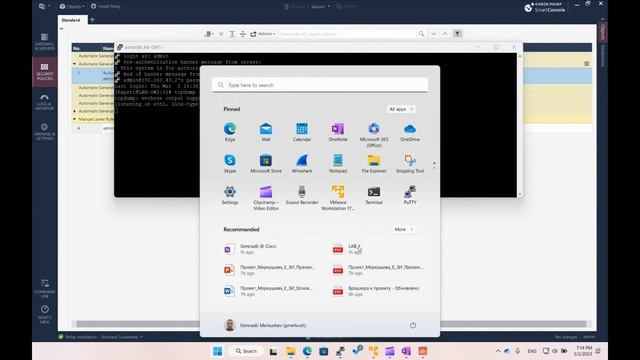Click the Clipchamp icon on the taskbar
The image size is (640, 360).
pyautogui.click(x=389, y=351)
